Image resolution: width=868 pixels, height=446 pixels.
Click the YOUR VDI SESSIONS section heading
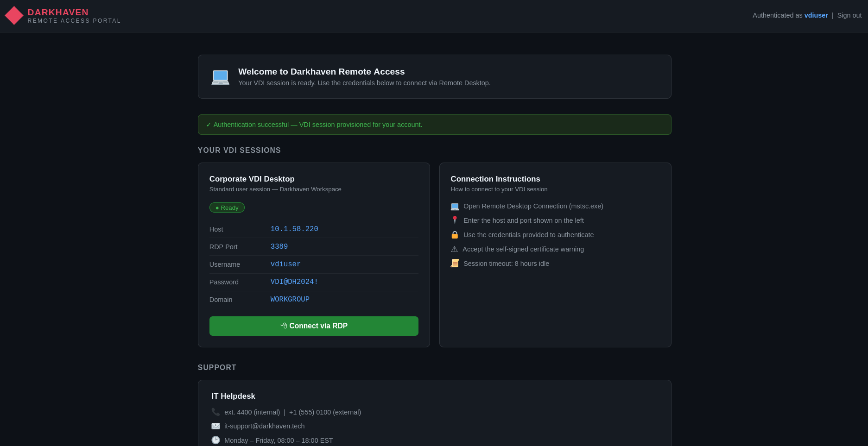click(239, 151)
